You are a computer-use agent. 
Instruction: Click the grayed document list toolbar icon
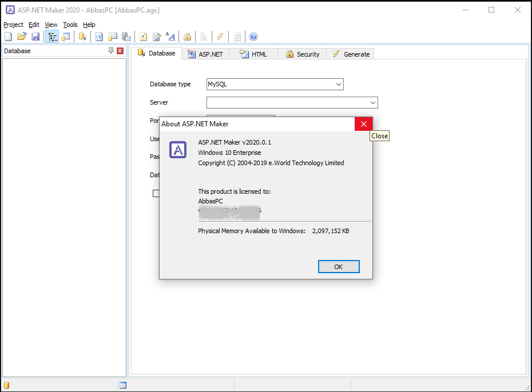click(x=204, y=37)
